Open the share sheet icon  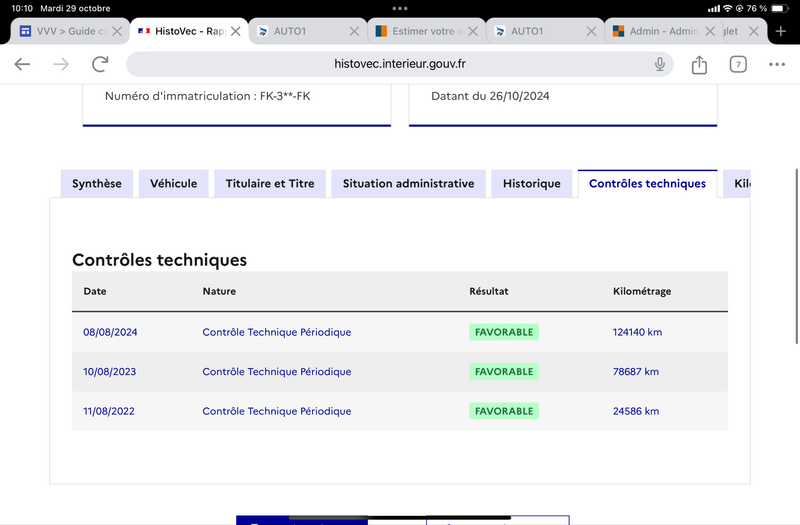pyautogui.click(x=699, y=64)
